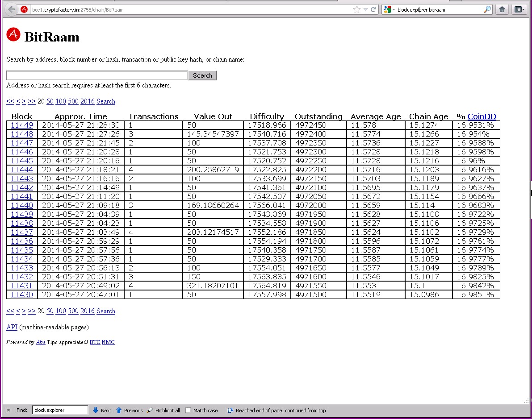Click the top Search link after 2016
Viewport: 532px width, 419px height.
(x=106, y=101)
